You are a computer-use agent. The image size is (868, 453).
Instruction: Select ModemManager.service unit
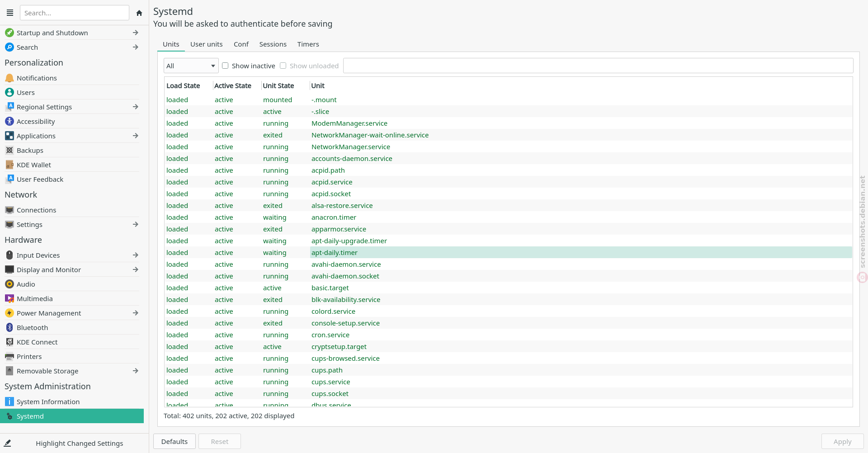click(508, 123)
